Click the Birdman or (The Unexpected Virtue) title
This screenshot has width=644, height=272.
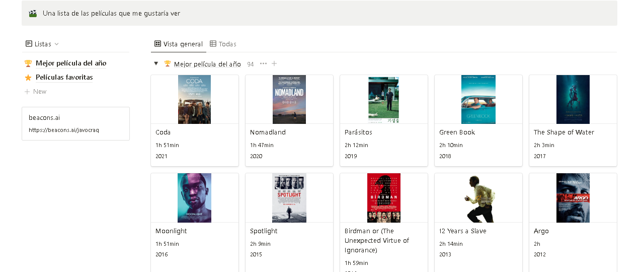[x=377, y=241]
